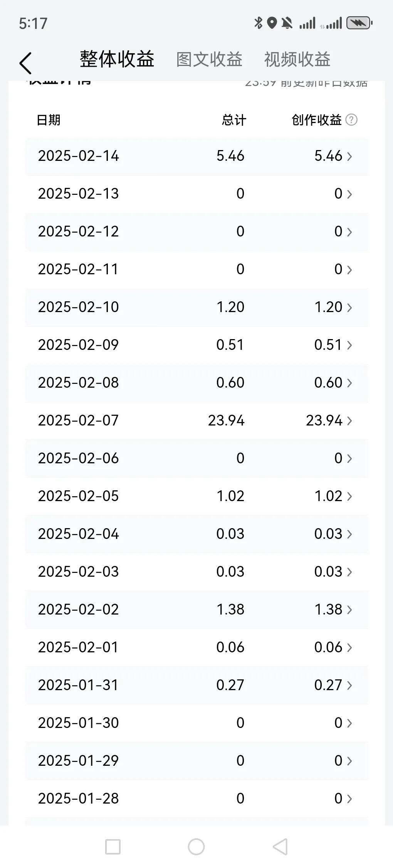Select the 整体收益 tab

pos(117,59)
